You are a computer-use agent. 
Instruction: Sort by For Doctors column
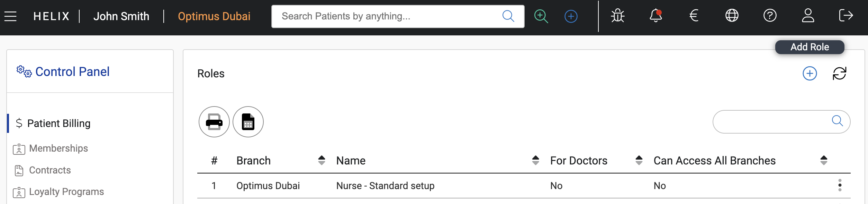coord(639,160)
